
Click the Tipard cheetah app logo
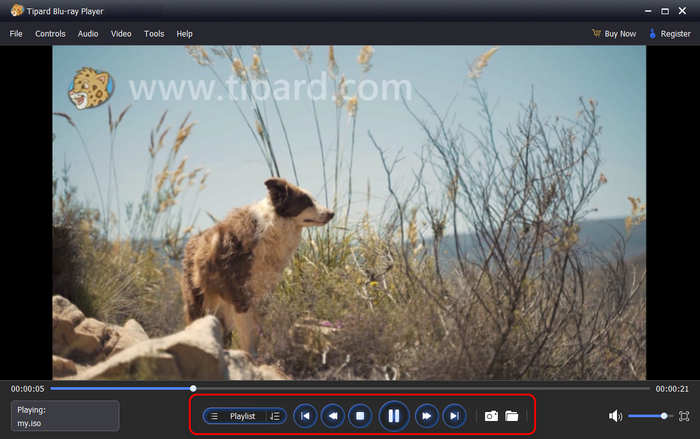17,10
